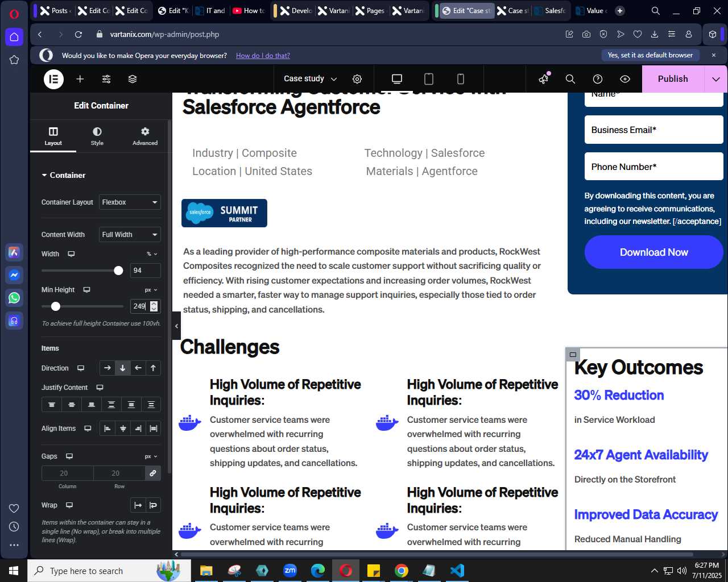Click the Business Email input field
Image resolution: width=728 pixels, height=582 pixels.
653,130
